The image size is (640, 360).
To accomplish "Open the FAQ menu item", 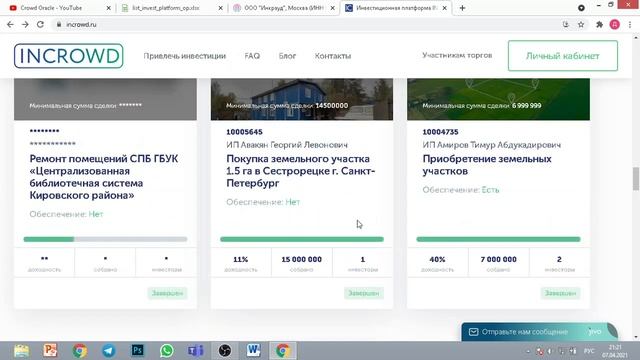I will coord(252,56).
